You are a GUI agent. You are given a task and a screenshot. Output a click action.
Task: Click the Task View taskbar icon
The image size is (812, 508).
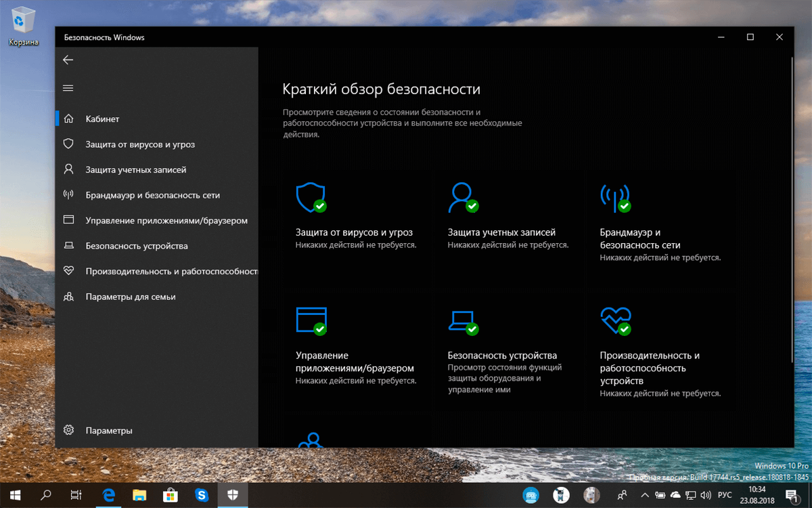pos(76,495)
